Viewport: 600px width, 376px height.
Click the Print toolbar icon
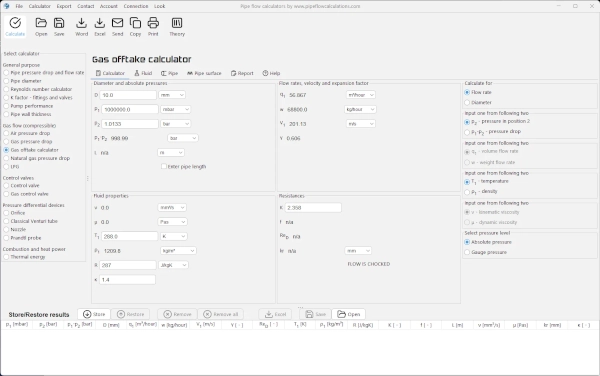pyautogui.click(x=153, y=27)
